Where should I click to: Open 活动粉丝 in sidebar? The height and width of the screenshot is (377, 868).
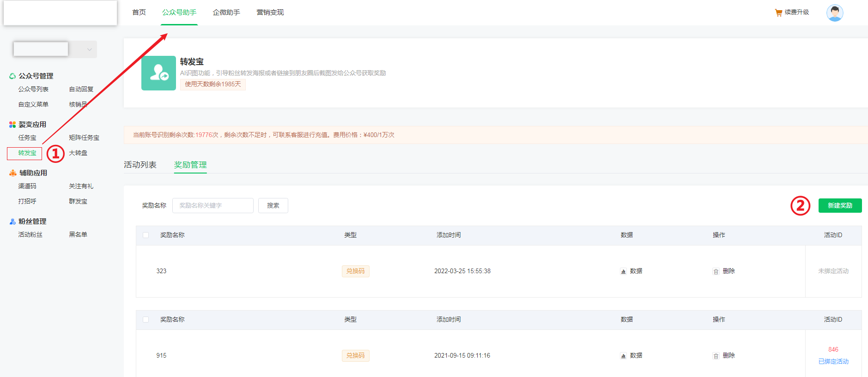click(30, 235)
